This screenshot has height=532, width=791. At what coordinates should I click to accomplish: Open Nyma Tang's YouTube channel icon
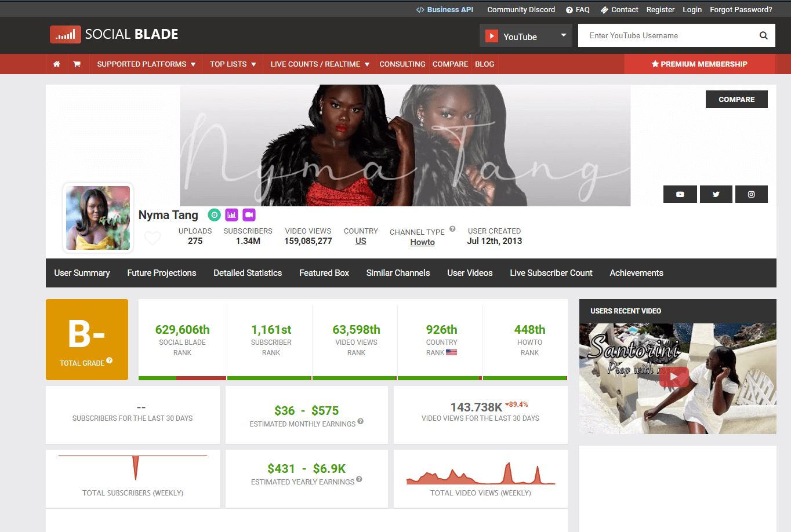[680, 194]
